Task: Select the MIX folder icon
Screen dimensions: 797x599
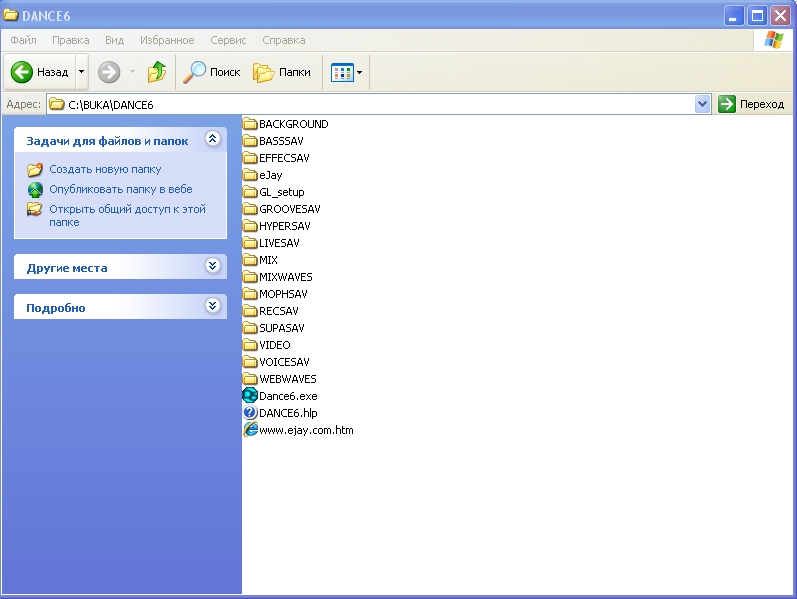Action: point(250,260)
